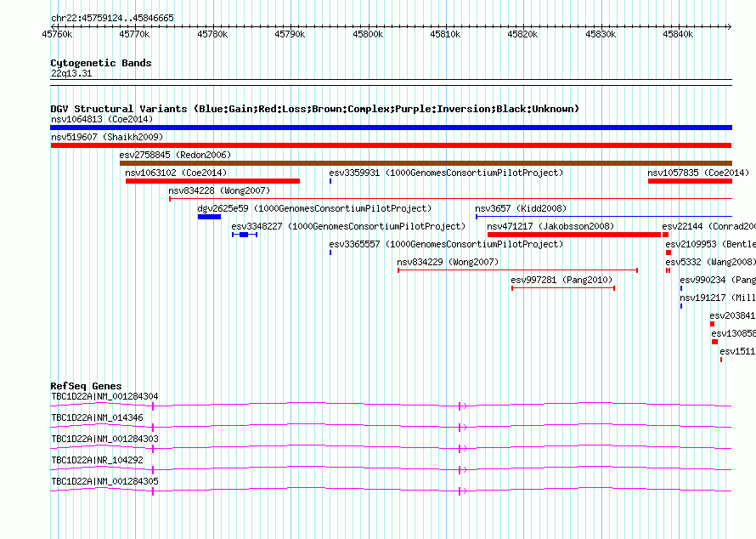Open the nsv1064813 (Coe2014) label
Viewport: 756px width, 539px height.
[102, 119]
